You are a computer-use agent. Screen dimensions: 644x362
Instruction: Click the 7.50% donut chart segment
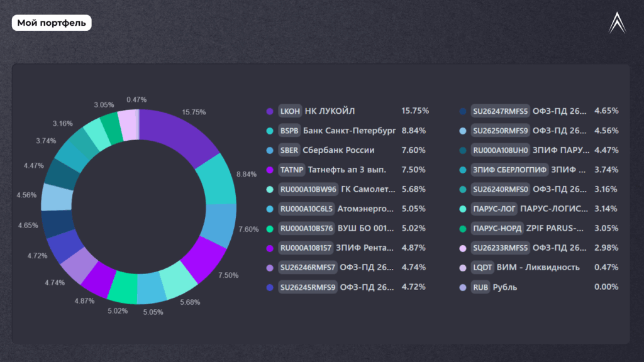tap(204, 260)
